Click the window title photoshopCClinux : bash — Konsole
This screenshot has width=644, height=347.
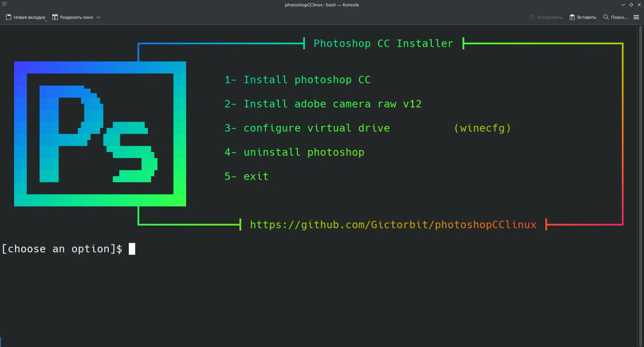pos(322,5)
